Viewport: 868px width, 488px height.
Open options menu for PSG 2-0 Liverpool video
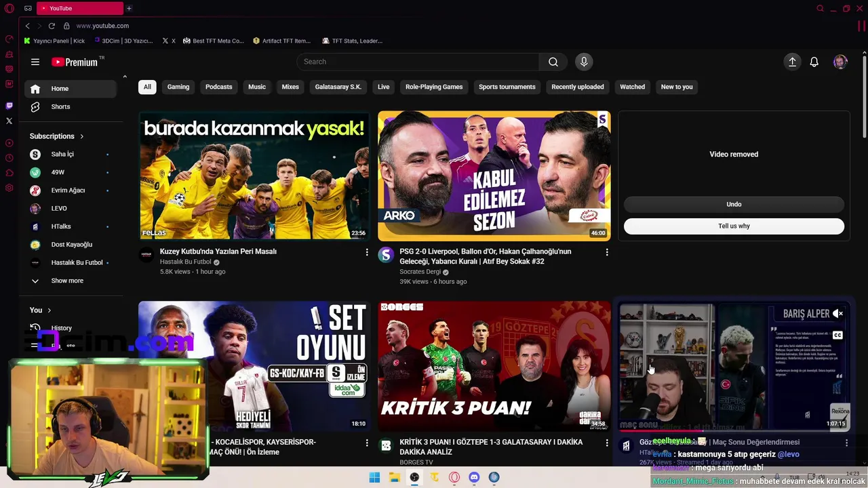(x=607, y=252)
